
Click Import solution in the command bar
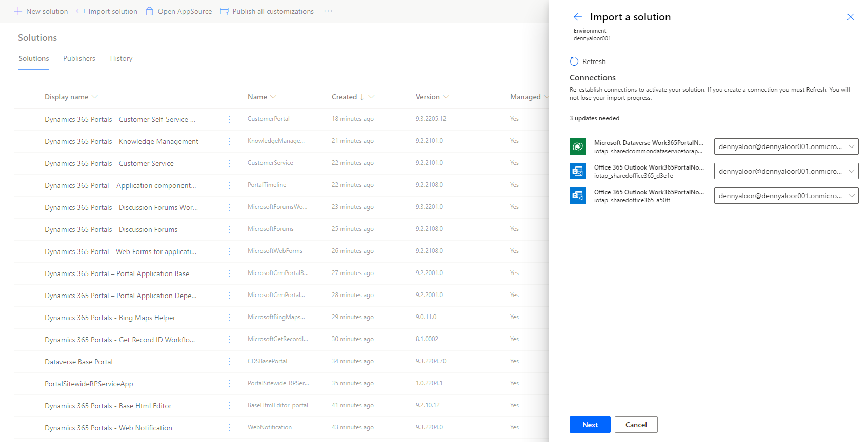(107, 11)
